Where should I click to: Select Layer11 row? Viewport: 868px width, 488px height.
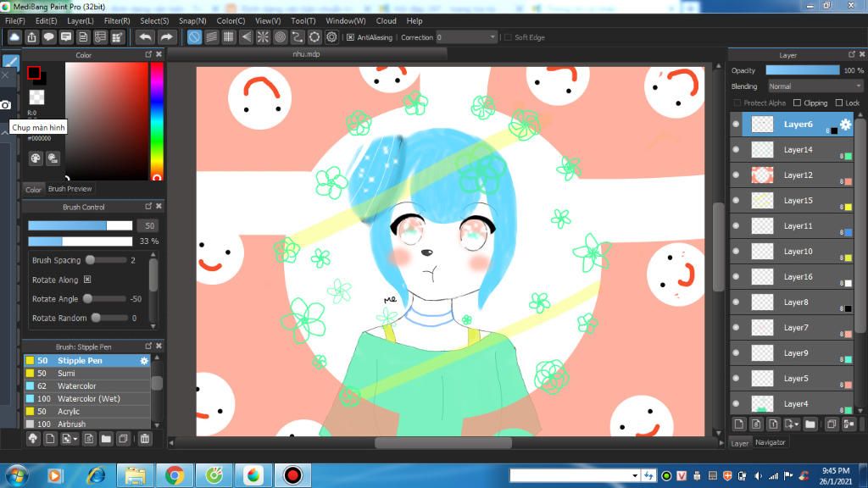pos(793,225)
